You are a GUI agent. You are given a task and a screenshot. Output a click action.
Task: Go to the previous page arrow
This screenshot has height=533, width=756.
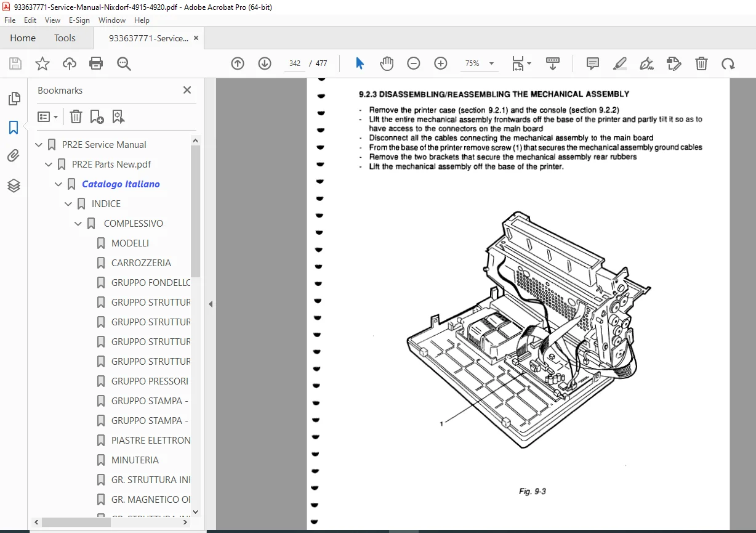tap(238, 63)
